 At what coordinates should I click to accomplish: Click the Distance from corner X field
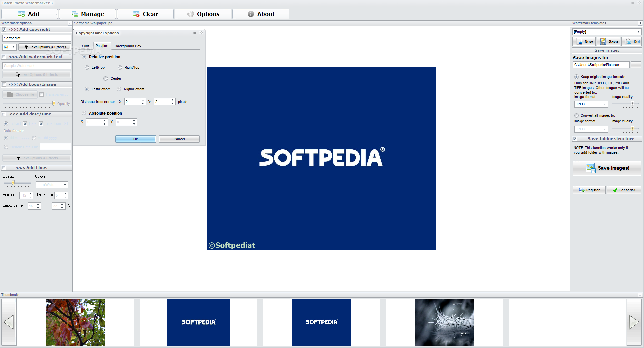tap(132, 102)
